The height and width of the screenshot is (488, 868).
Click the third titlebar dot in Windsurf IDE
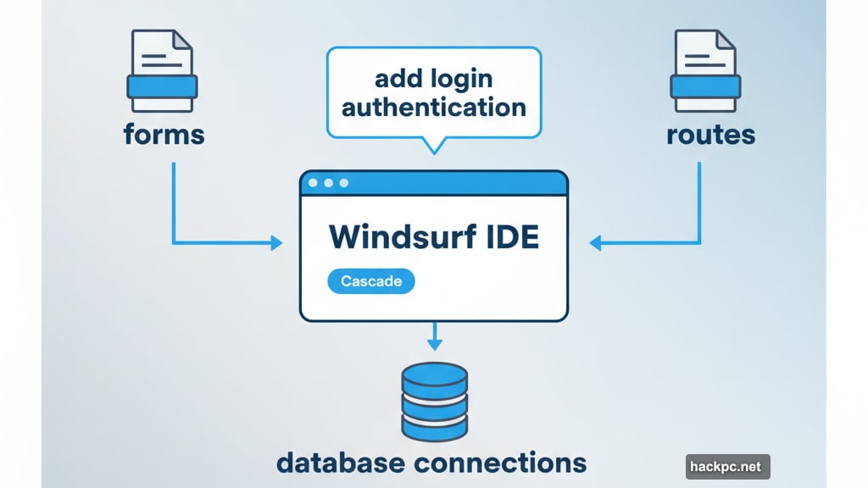tap(343, 181)
